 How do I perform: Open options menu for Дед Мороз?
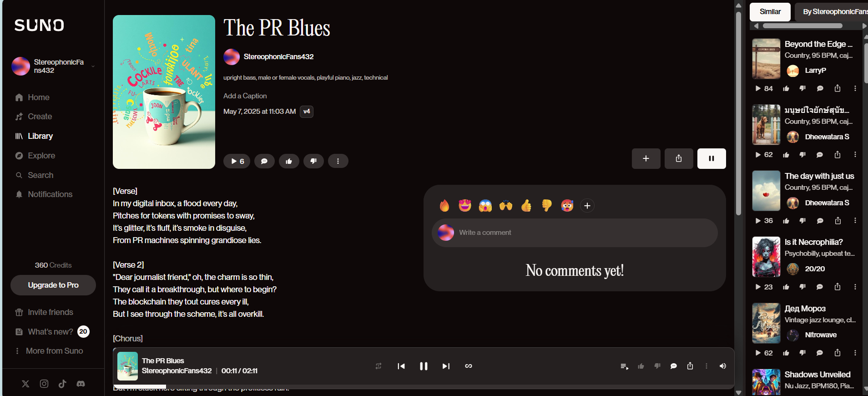pos(855,353)
